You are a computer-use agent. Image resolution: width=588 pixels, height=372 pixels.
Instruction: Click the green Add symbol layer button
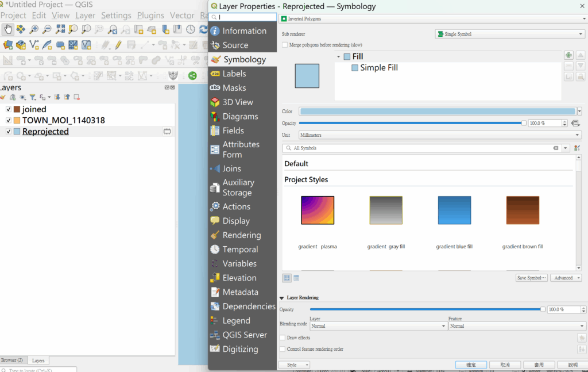coord(569,55)
